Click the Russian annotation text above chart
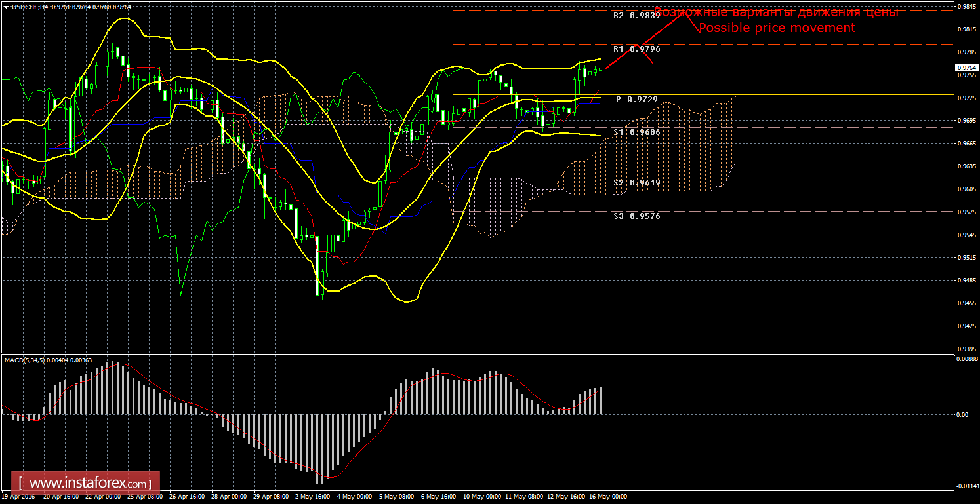The width and height of the screenshot is (980, 504). [x=777, y=12]
